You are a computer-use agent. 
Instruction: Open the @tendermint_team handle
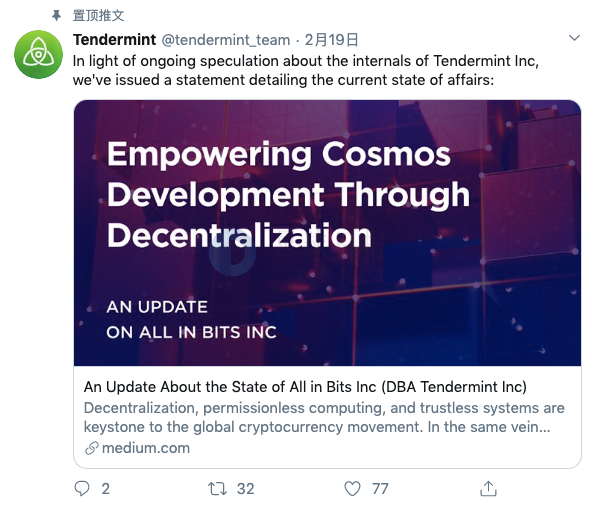pos(226,40)
